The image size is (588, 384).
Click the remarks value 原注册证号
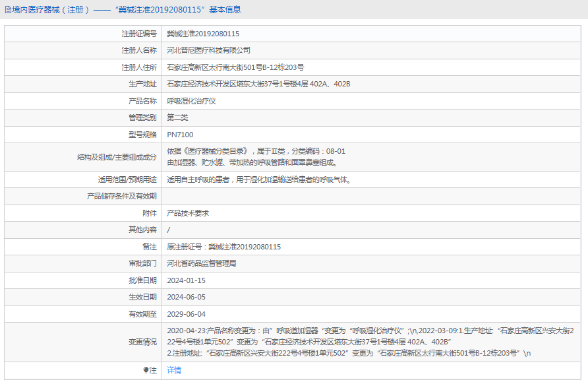pyautogui.click(x=224, y=247)
